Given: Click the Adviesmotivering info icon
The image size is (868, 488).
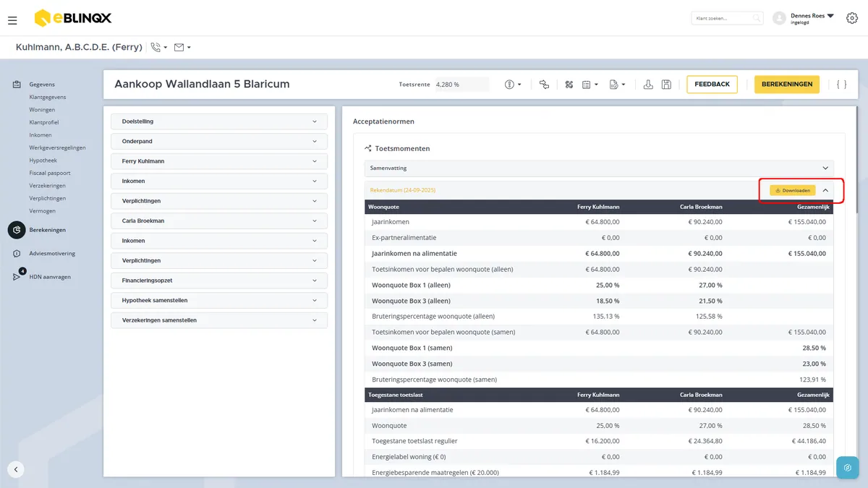Looking at the screenshot, I should tap(17, 254).
